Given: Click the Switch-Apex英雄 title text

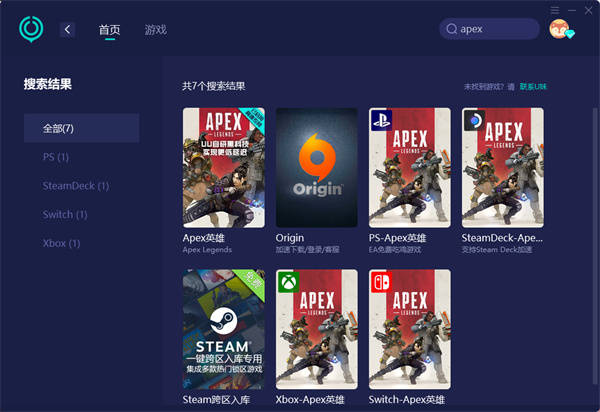Looking at the screenshot, I should [x=406, y=400].
